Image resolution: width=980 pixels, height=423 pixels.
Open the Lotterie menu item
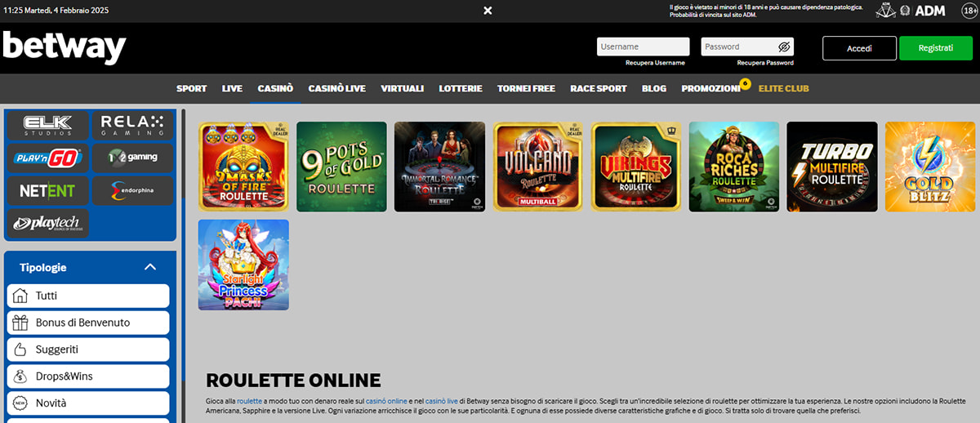click(x=461, y=88)
